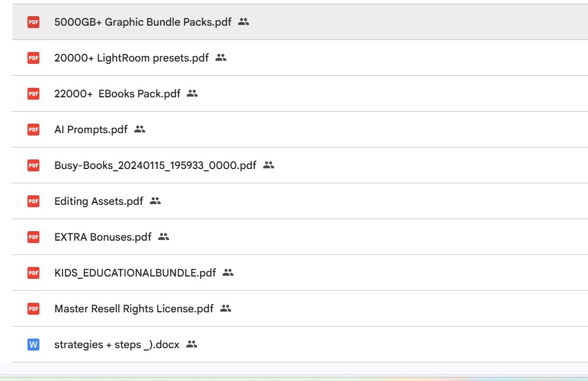
Task: Click the Word icon for strategies + steps docx
Action: click(x=33, y=345)
